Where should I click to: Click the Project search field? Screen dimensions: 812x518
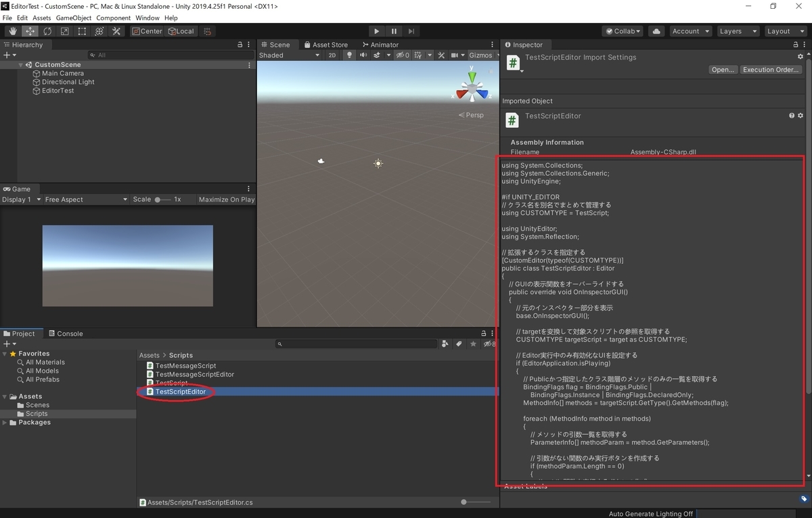(x=355, y=344)
